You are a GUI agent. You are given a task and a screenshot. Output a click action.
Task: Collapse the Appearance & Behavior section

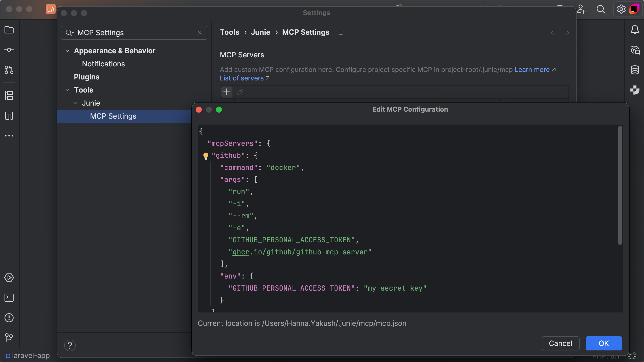coord(67,51)
